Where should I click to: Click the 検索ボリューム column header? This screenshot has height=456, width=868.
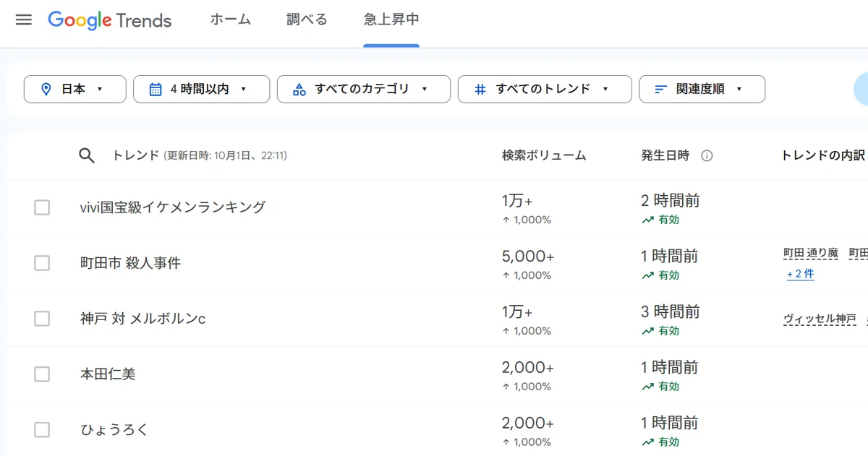544,155
